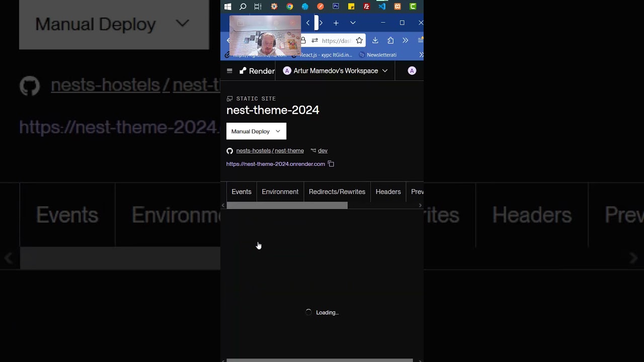644x362 pixels.
Task: List all browser tabs with the chevron
Action: coord(353,23)
